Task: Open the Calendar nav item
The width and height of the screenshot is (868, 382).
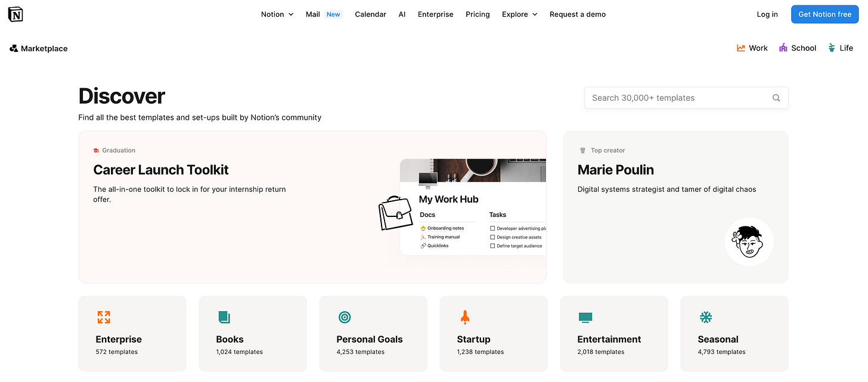Action: (370, 14)
